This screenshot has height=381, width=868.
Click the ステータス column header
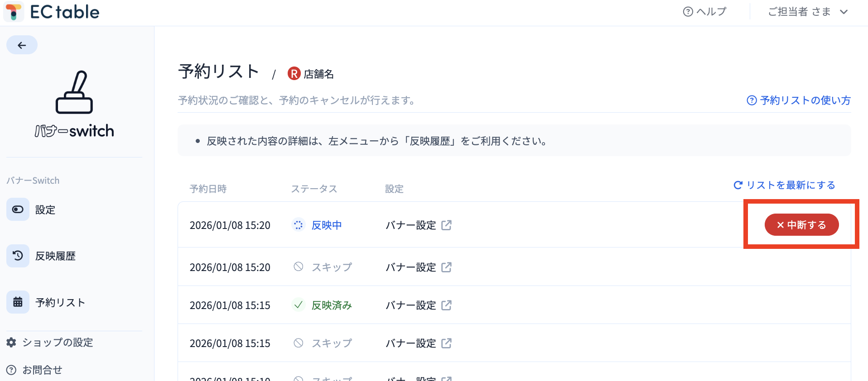pyautogui.click(x=314, y=189)
